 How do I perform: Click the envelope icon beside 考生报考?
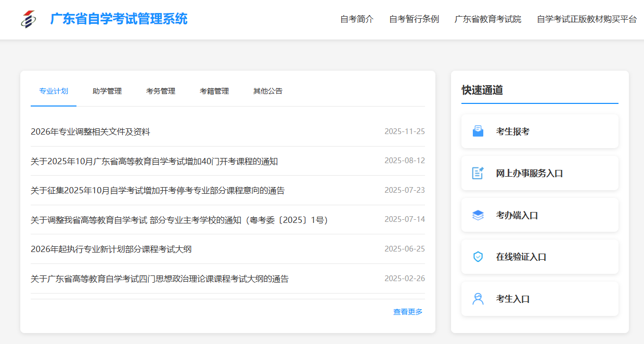point(478,131)
